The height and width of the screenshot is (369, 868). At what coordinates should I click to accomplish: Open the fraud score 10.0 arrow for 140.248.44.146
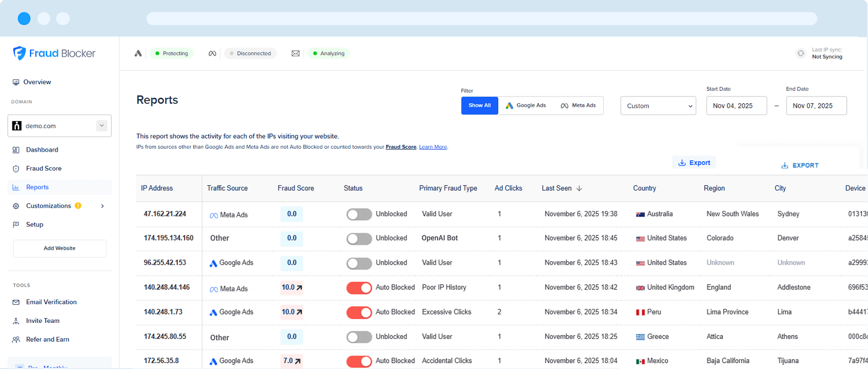tap(299, 288)
